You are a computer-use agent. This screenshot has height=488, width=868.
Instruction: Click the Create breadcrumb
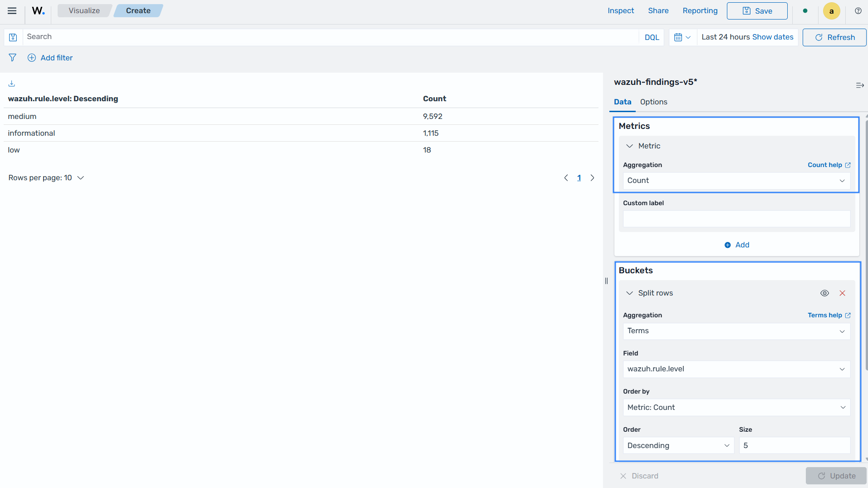tap(138, 10)
